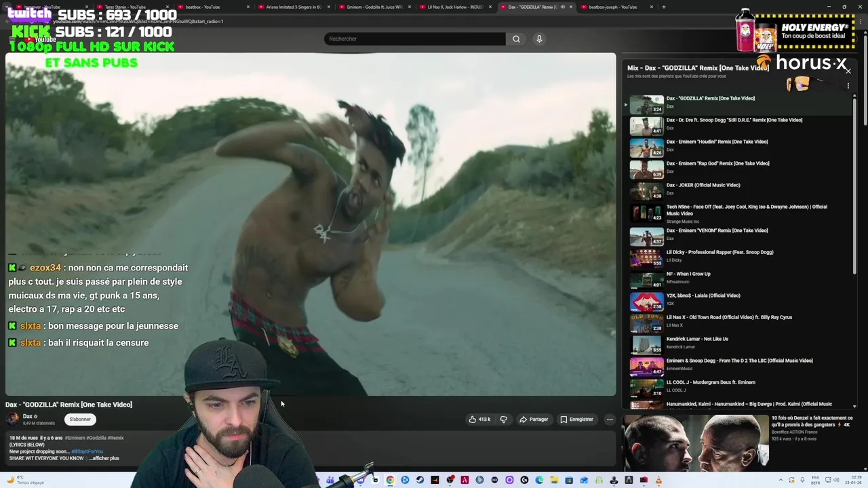
Task: Play Dax Still D.R.E. Remix from playlist
Action: [738, 126]
